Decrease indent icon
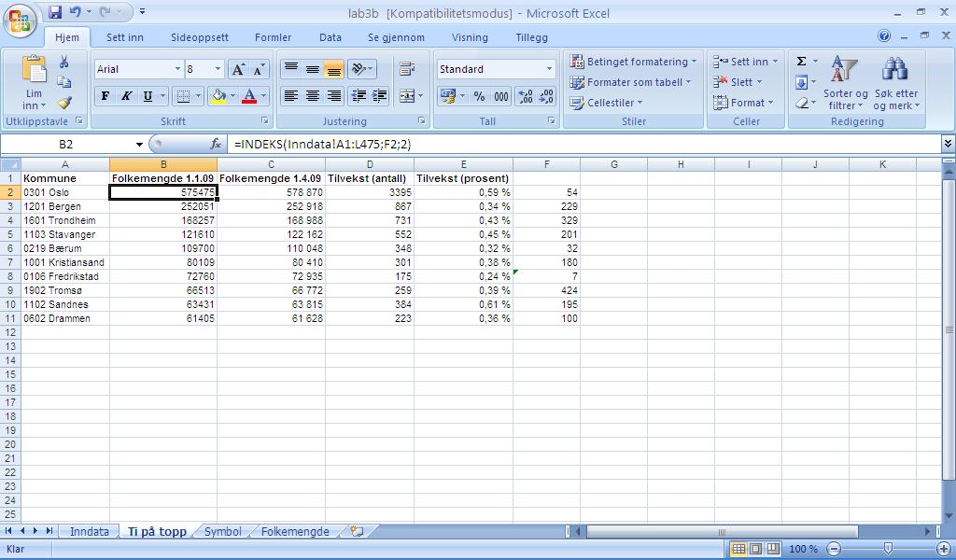 tap(358, 96)
